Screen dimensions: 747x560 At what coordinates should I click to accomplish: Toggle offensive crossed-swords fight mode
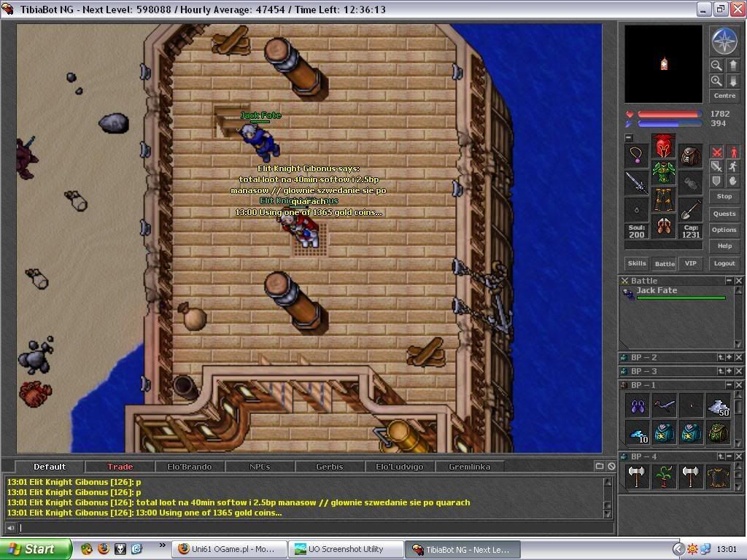[x=716, y=152]
